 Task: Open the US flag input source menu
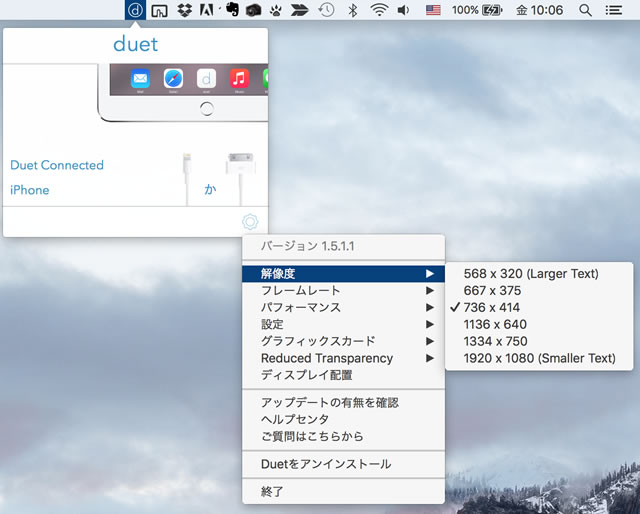click(433, 10)
